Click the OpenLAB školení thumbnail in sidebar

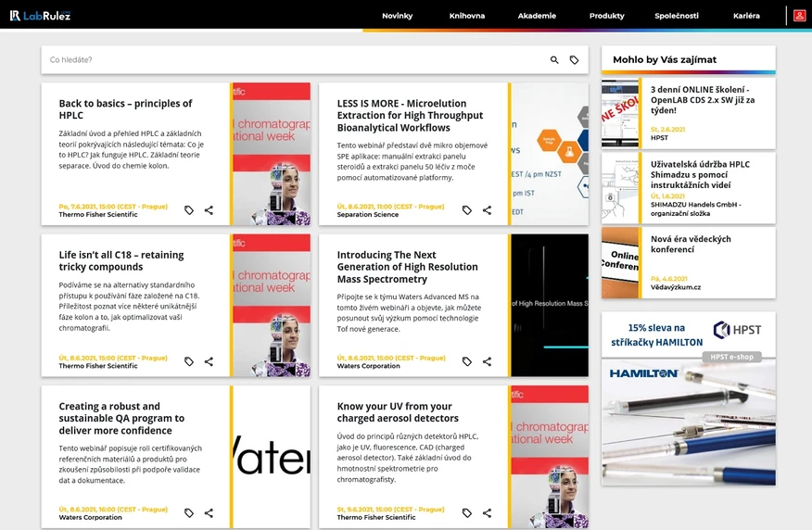click(620, 113)
